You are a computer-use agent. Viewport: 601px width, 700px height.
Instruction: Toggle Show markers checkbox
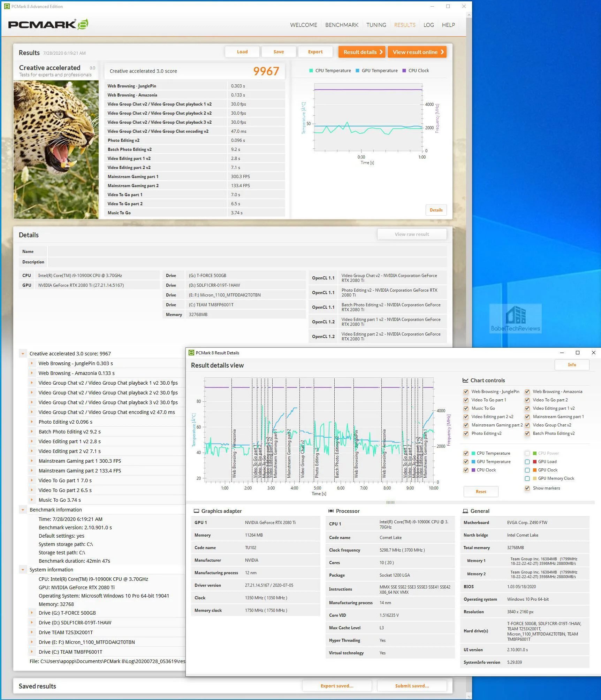point(527,488)
